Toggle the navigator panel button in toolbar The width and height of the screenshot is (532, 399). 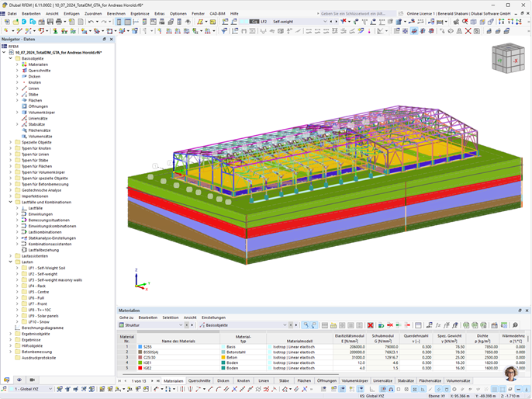click(x=119, y=22)
